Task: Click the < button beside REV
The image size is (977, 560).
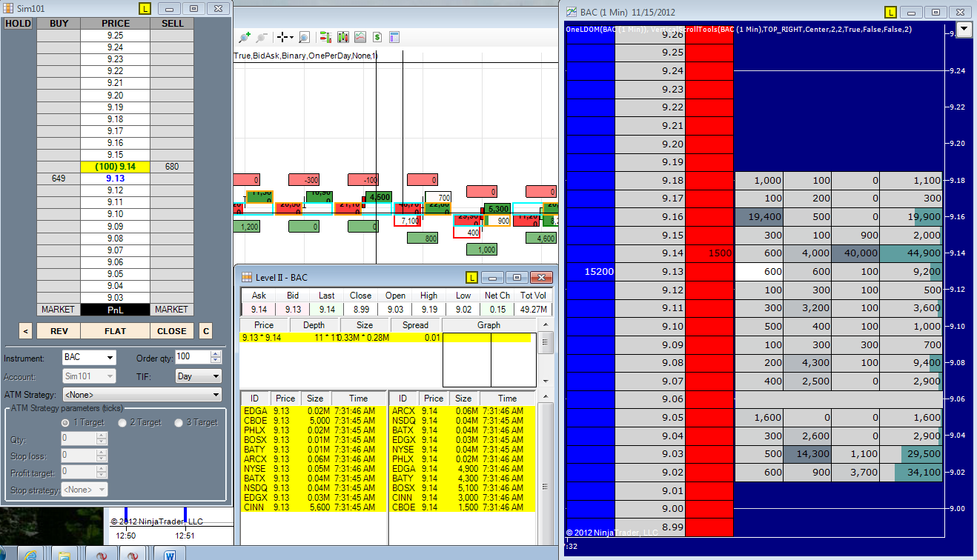Action: click(x=26, y=331)
